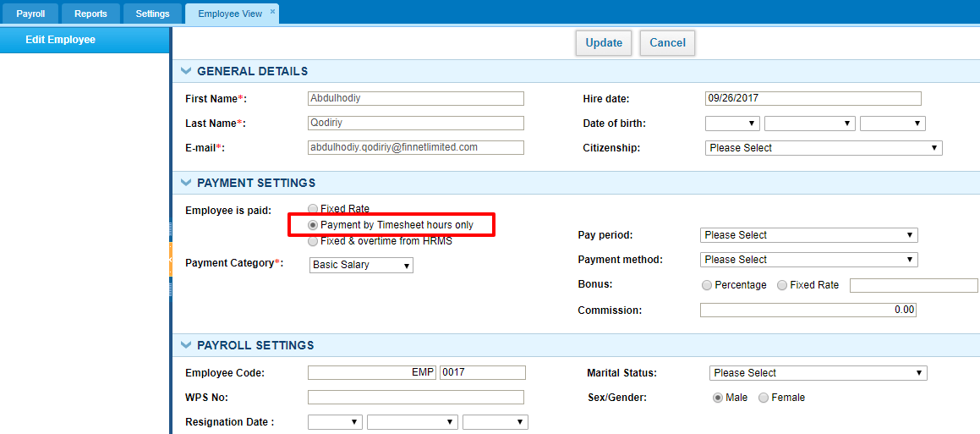The height and width of the screenshot is (434, 980).
Task: Open Edit Employee in the sidebar
Action: pyautogui.click(x=85, y=40)
